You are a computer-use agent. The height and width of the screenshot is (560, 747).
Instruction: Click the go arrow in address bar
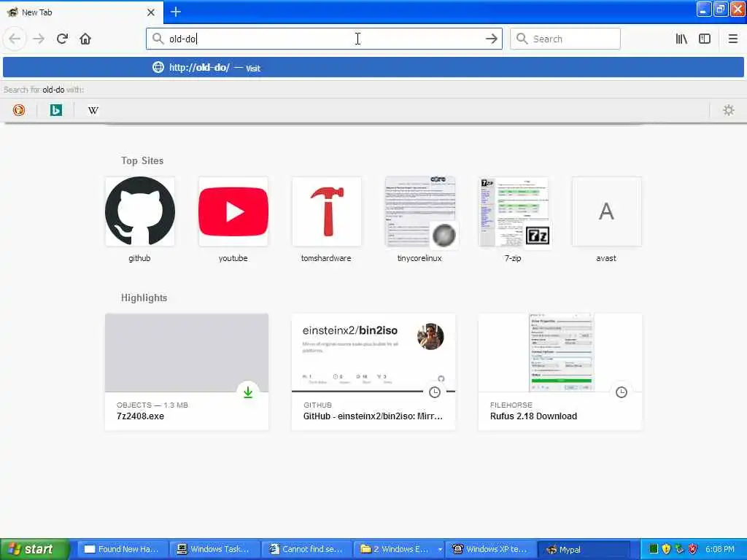(x=491, y=39)
